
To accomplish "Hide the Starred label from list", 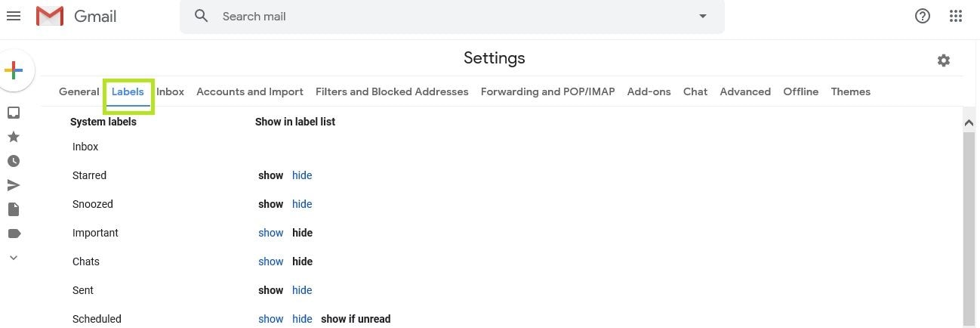I will 302,175.
